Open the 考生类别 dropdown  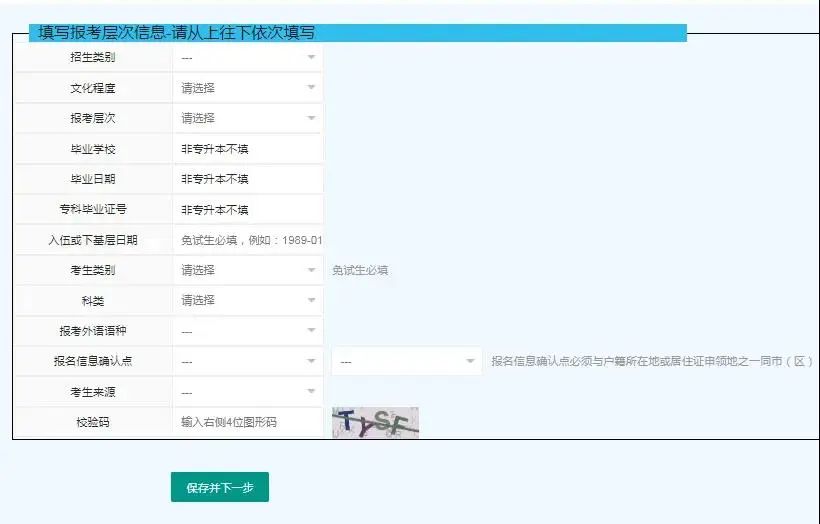coord(247,270)
